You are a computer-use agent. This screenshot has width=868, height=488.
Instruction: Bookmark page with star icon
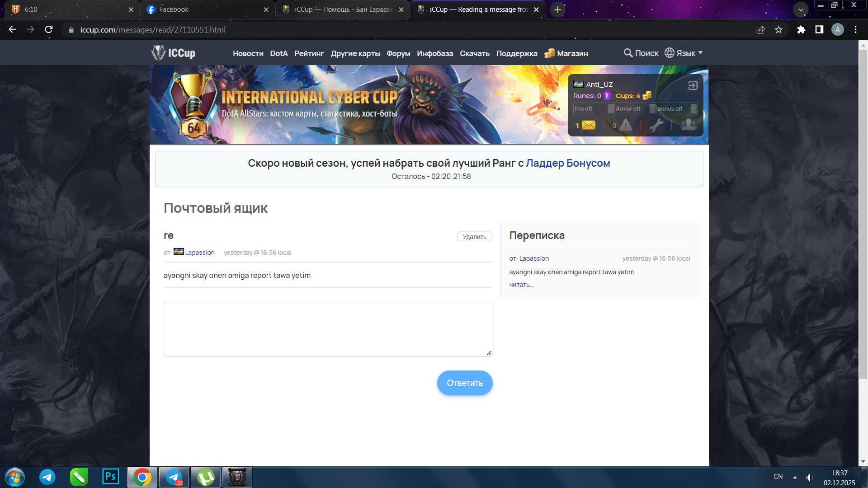pos(778,30)
